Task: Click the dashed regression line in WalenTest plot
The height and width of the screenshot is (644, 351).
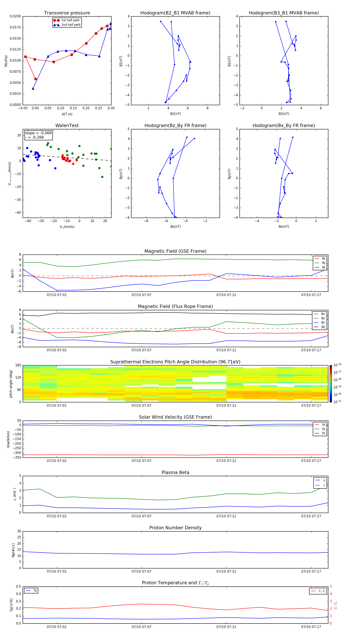Action: (x=67, y=157)
